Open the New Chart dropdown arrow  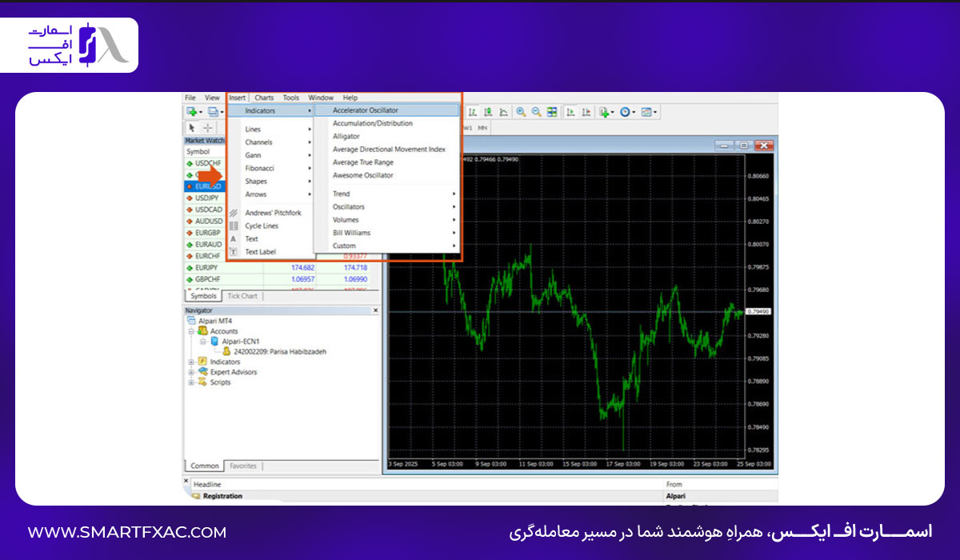(201, 113)
